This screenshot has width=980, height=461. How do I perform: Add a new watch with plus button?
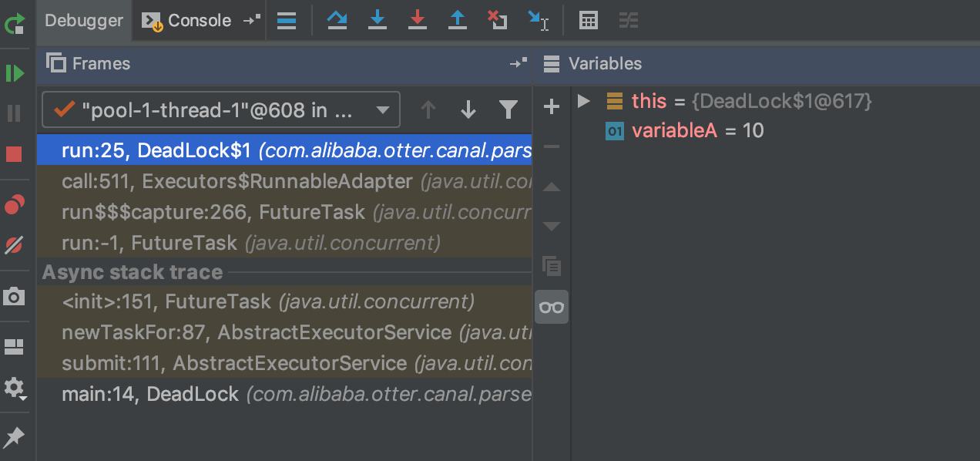click(552, 107)
